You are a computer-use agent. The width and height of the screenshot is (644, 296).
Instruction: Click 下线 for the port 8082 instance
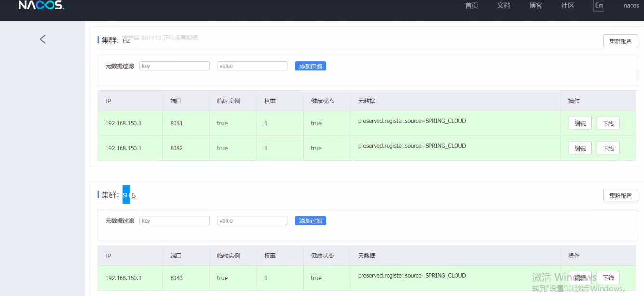608,148
